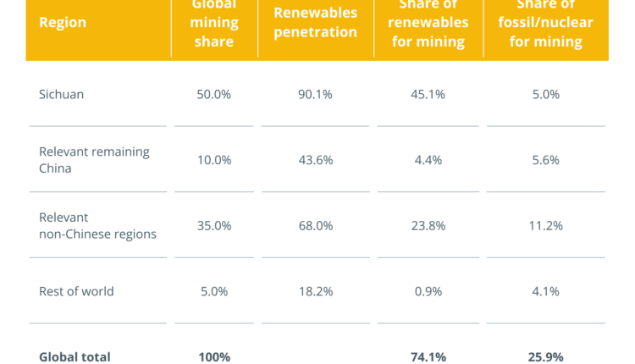
Task: Select the 35.0% global mining share cell
Action: point(213,226)
